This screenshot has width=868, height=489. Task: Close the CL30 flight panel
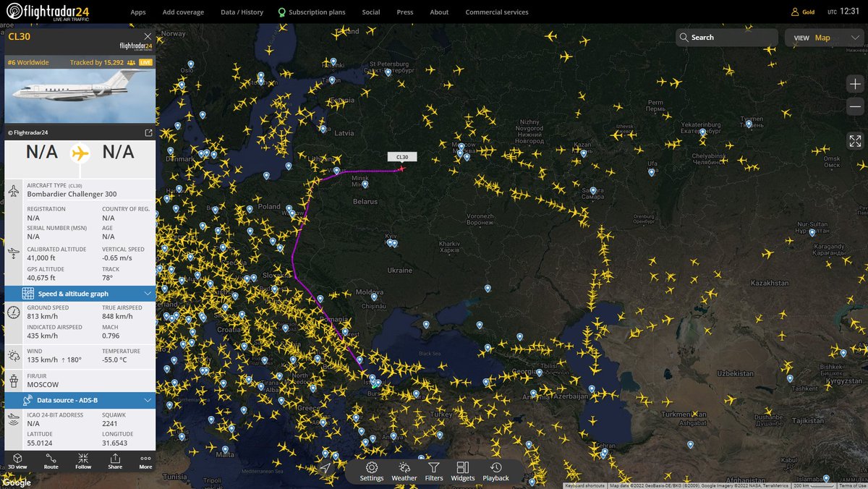(148, 36)
